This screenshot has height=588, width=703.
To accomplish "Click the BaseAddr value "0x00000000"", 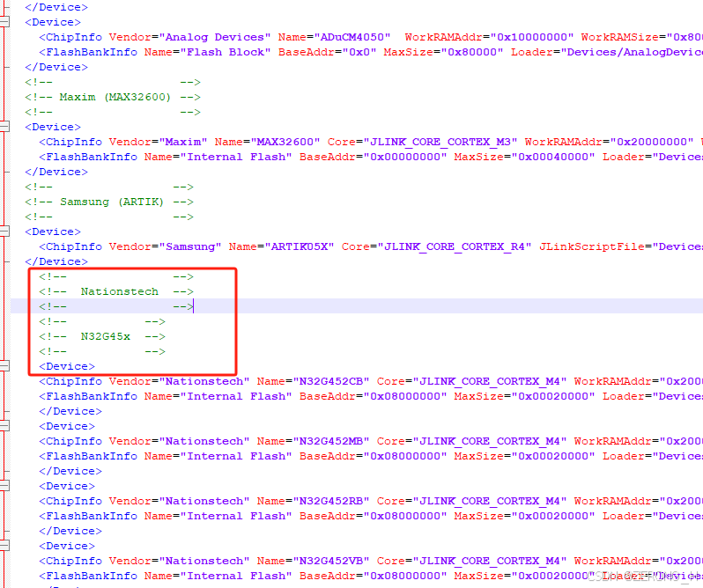I will coord(405,157).
